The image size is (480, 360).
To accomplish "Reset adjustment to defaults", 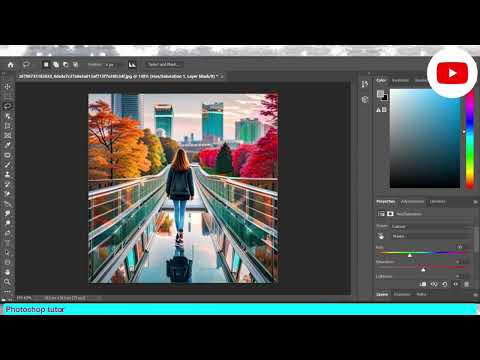I will point(445,284).
